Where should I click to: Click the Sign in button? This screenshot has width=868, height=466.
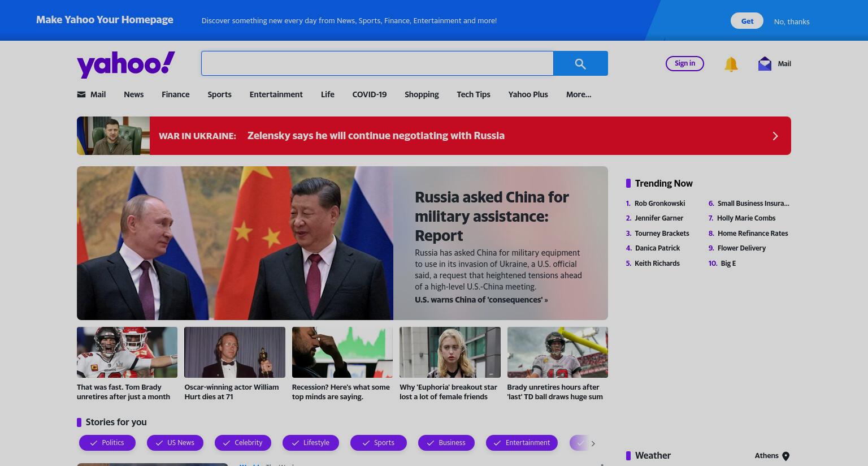click(685, 63)
